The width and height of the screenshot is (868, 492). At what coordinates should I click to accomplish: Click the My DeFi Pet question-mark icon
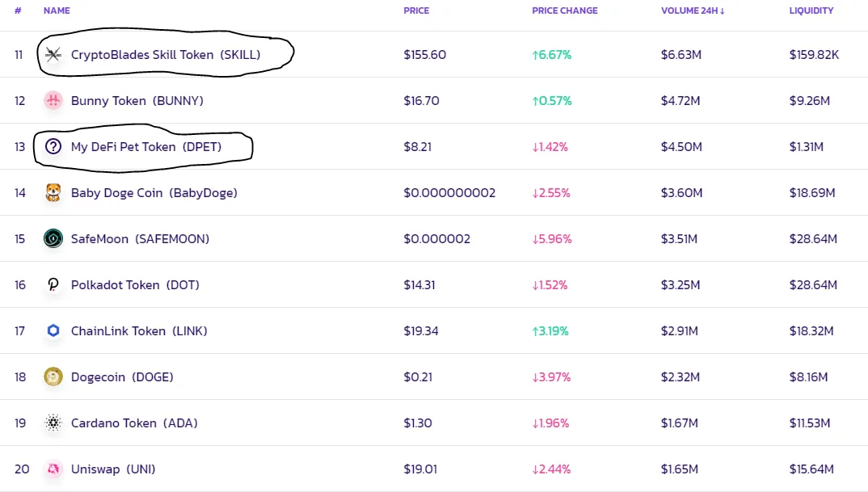coord(53,147)
